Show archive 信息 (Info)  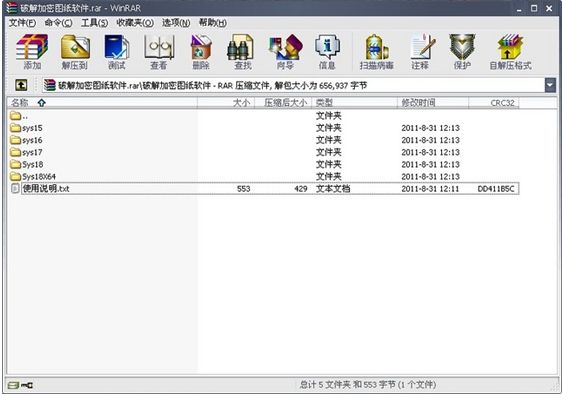pyautogui.click(x=327, y=52)
